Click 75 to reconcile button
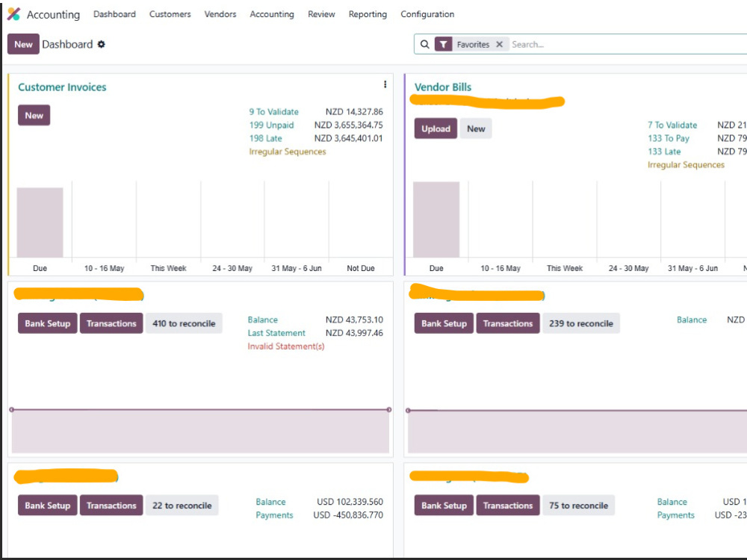 click(578, 505)
